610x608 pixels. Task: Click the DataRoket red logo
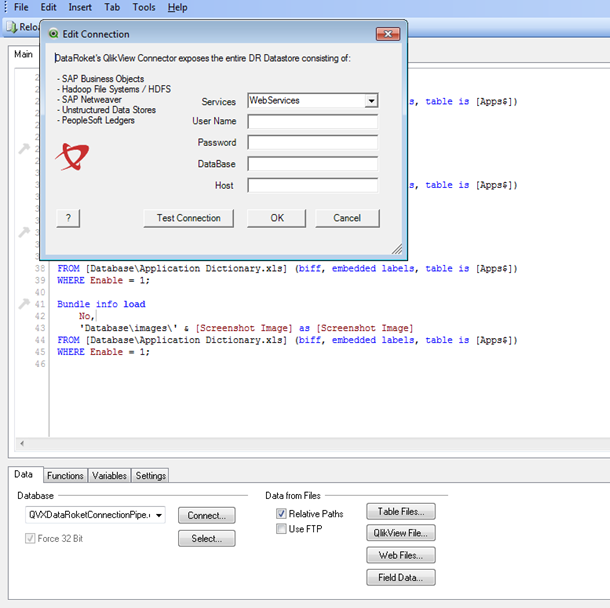[x=73, y=154]
